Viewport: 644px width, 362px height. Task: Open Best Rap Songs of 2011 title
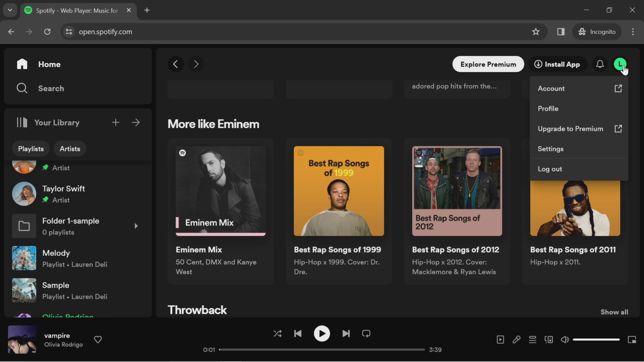click(x=573, y=250)
